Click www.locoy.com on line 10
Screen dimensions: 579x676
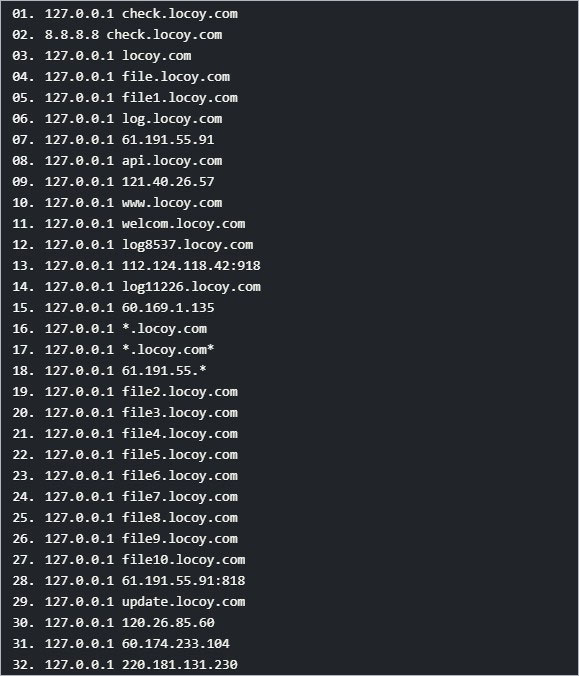click(172, 203)
